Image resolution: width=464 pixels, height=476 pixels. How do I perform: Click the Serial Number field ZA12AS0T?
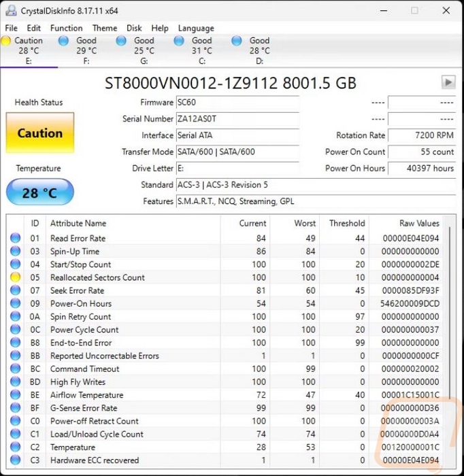tap(237, 119)
